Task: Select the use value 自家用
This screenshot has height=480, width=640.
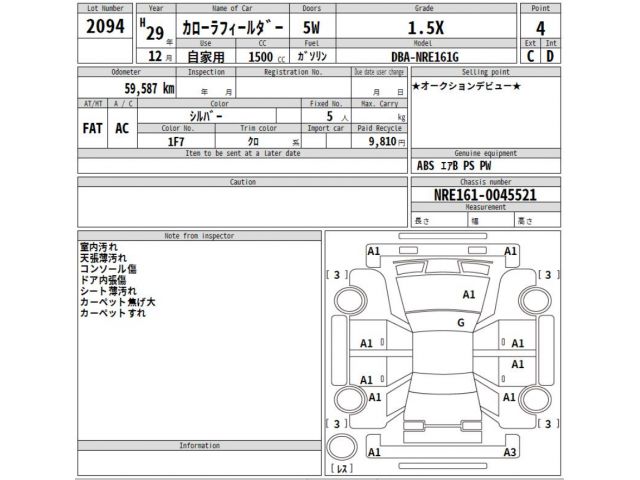Action: [206, 57]
